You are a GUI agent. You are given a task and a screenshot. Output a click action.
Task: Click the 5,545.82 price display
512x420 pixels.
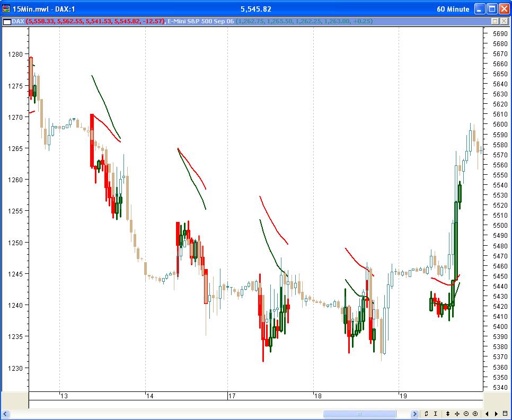pos(257,9)
